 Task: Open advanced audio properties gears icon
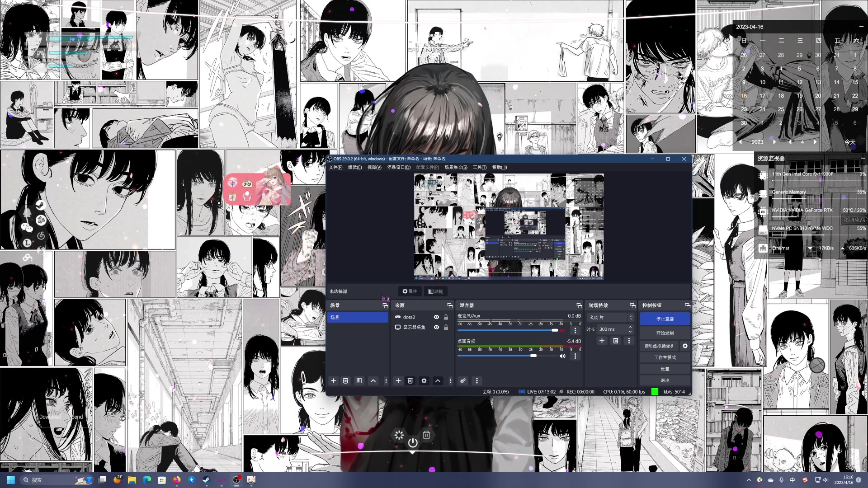[463, 381]
